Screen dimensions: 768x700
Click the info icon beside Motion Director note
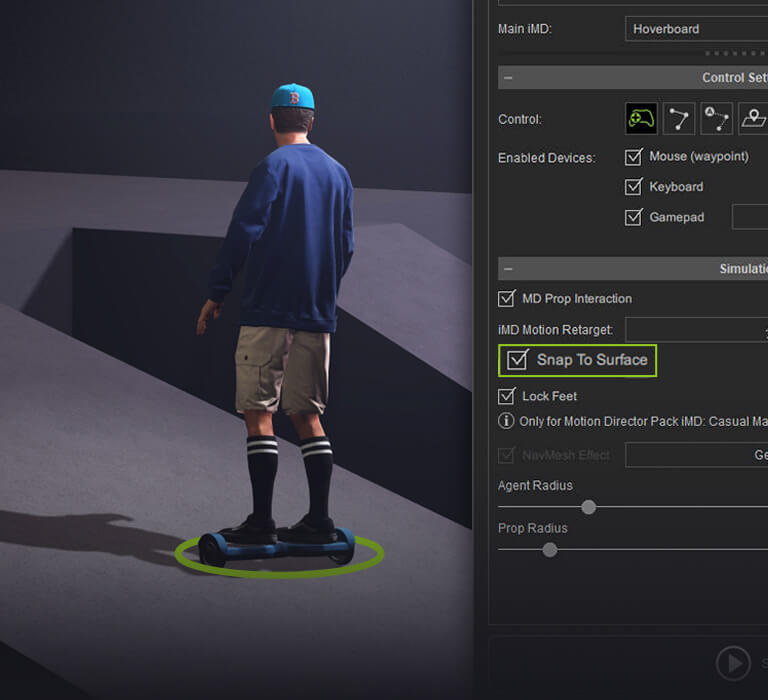point(506,421)
